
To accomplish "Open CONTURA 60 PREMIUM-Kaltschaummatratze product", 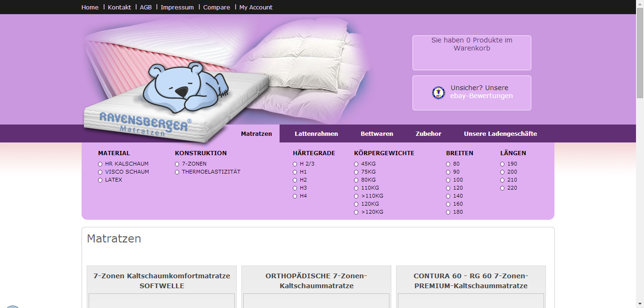I will coord(471,281).
